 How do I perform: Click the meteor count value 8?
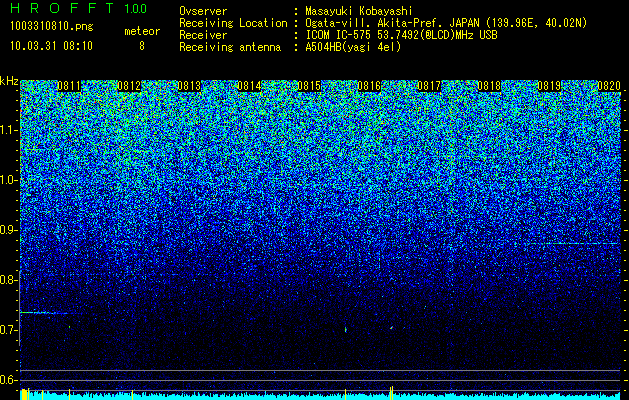coord(142,46)
